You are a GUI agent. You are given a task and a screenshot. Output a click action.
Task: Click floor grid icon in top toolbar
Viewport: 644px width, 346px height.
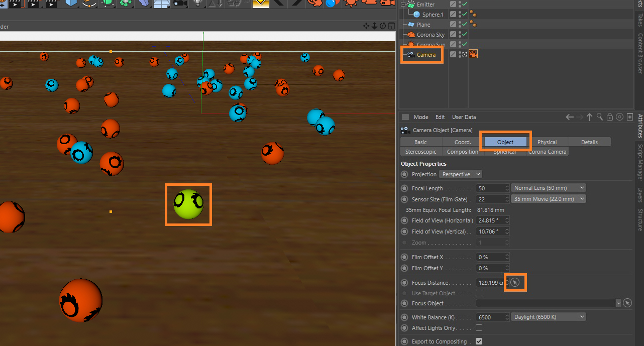[x=162, y=4]
